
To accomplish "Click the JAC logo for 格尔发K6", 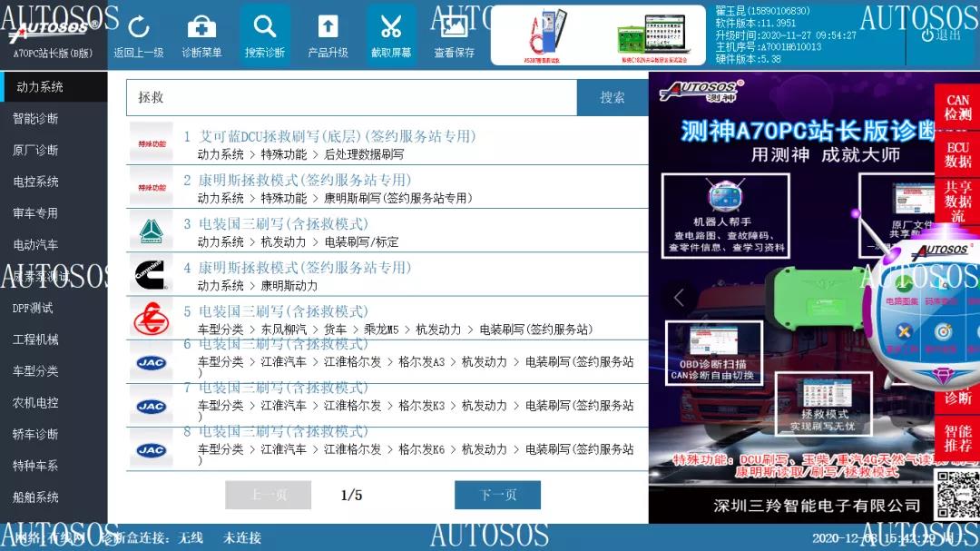I will 152,449.
